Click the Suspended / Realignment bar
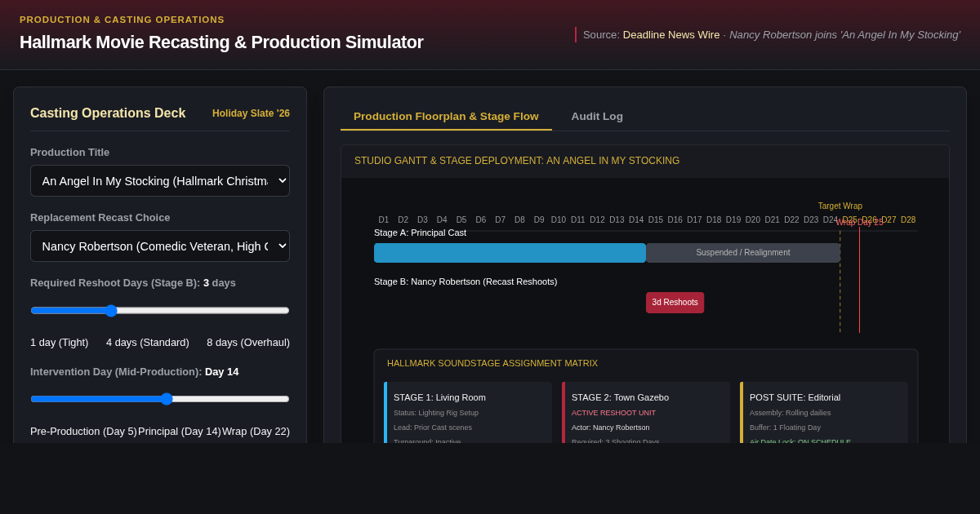Image resolution: width=980 pixels, height=514 pixels. click(x=743, y=253)
